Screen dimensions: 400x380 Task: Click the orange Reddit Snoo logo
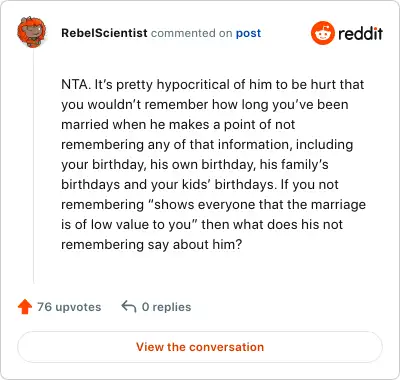pyautogui.click(x=322, y=33)
